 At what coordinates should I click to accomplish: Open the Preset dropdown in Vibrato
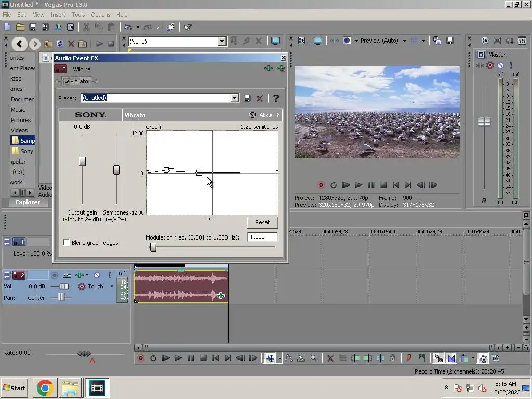(x=234, y=98)
